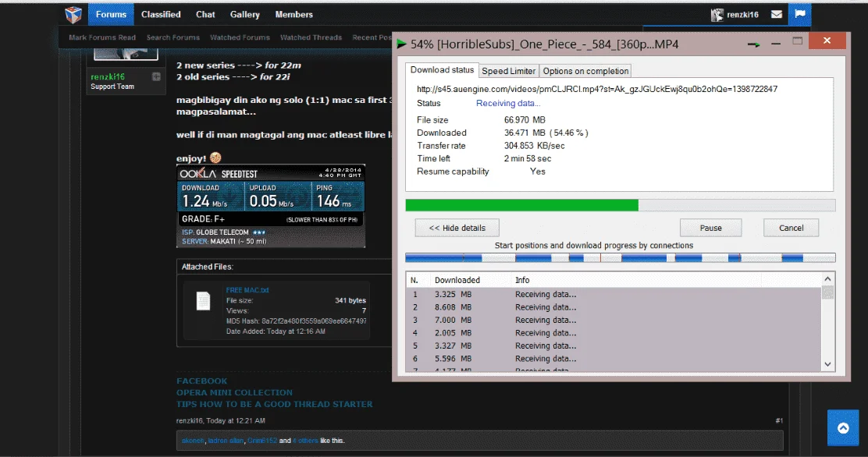The width and height of the screenshot is (868, 457).
Task: Open the FACEBOOK signature link
Action: pyautogui.click(x=201, y=381)
